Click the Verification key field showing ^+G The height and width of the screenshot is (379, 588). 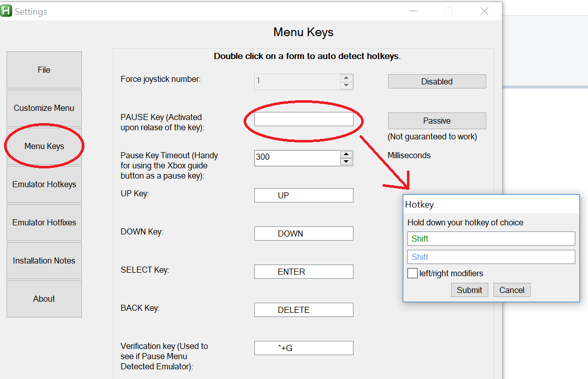click(x=304, y=348)
